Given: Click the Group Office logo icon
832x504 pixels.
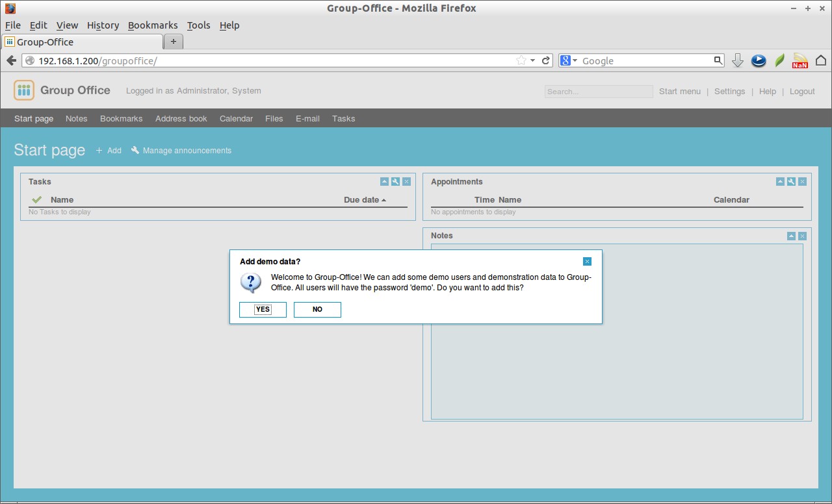Looking at the screenshot, I should 24,90.
